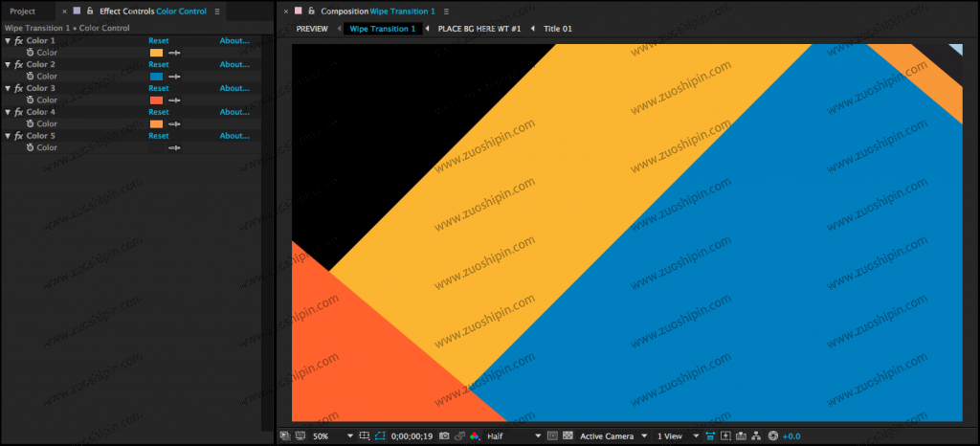Click the region of interest icon
980x446 pixels.
click(380, 436)
